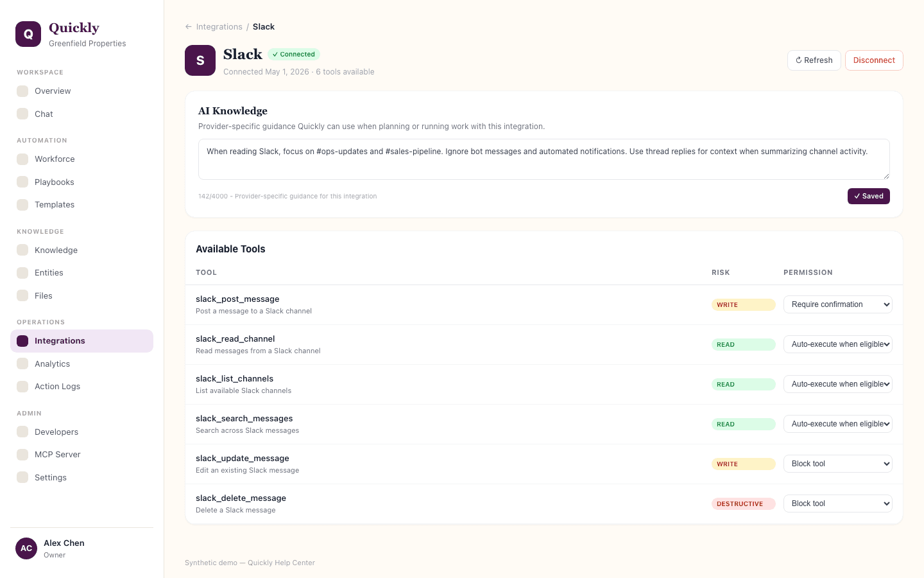The height and width of the screenshot is (578, 924).
Task: Open permission dropdown for slack_list_channels
Action: coord(838,384)
